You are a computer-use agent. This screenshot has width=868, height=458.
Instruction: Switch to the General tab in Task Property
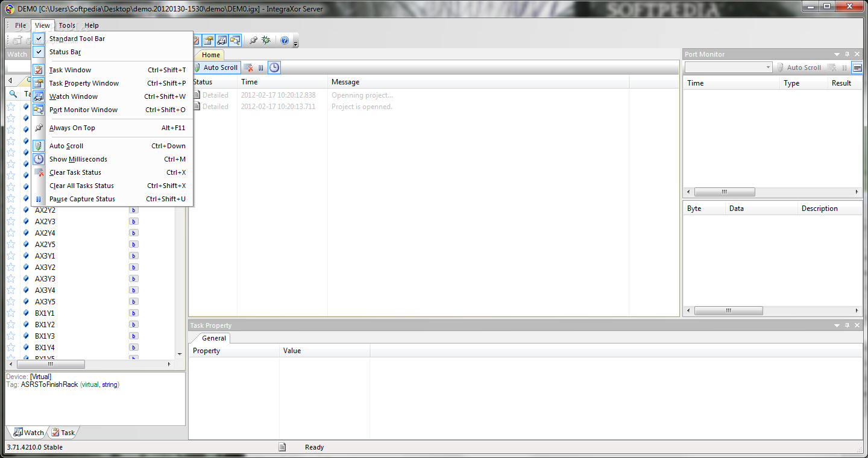tap(214, 338)
